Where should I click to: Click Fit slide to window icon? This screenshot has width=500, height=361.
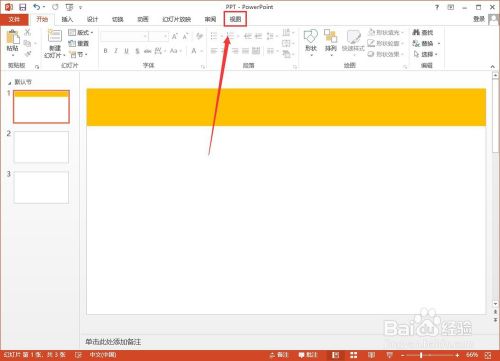488,355
